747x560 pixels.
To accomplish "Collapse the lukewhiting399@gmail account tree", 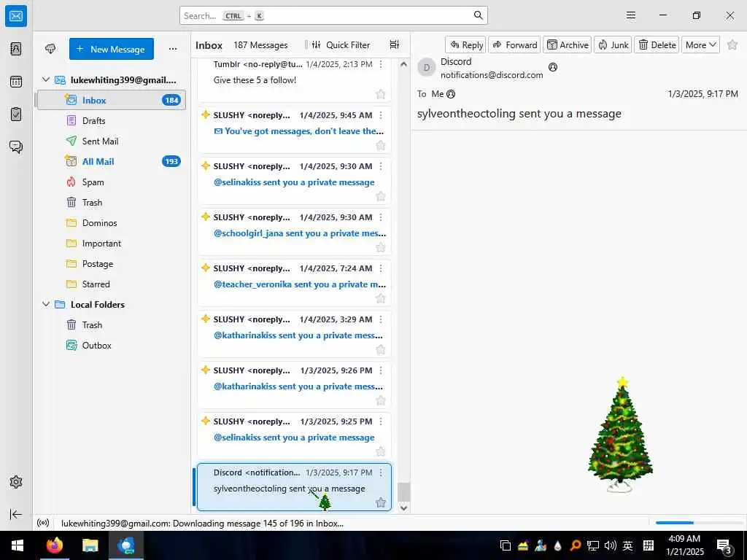I will click(x=46, y=79).
